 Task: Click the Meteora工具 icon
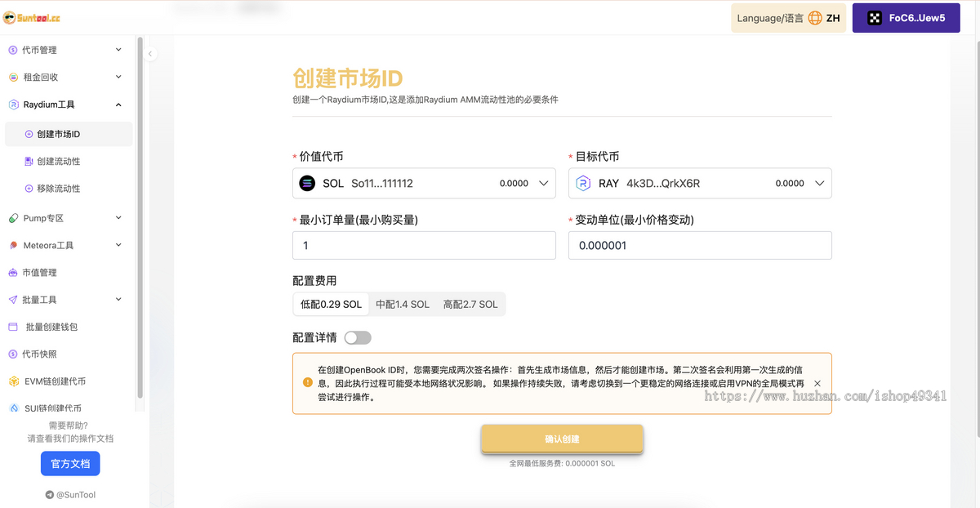pos(13,245)
